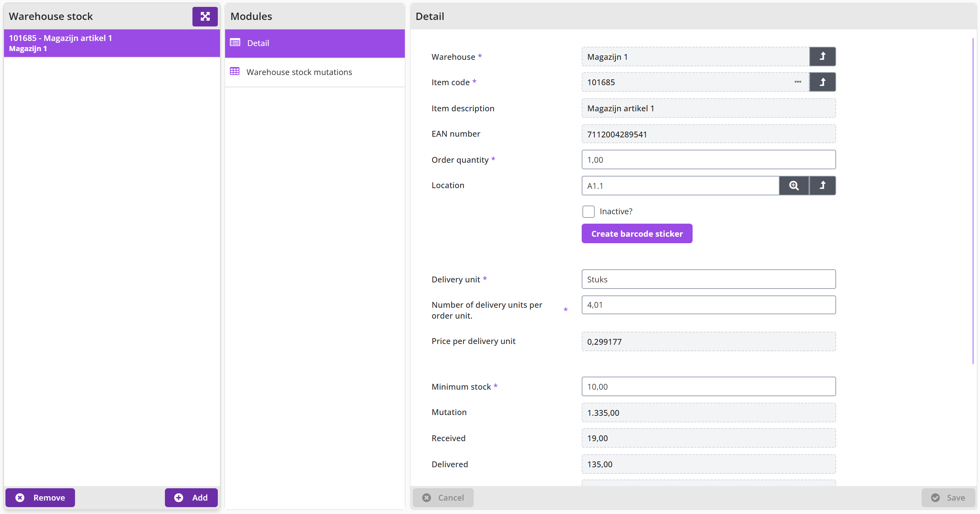The height and width of the screenshot is (514, 980).
Task: Open linked record arrow next to Warehouse field
Action: [x=822, y=57]
